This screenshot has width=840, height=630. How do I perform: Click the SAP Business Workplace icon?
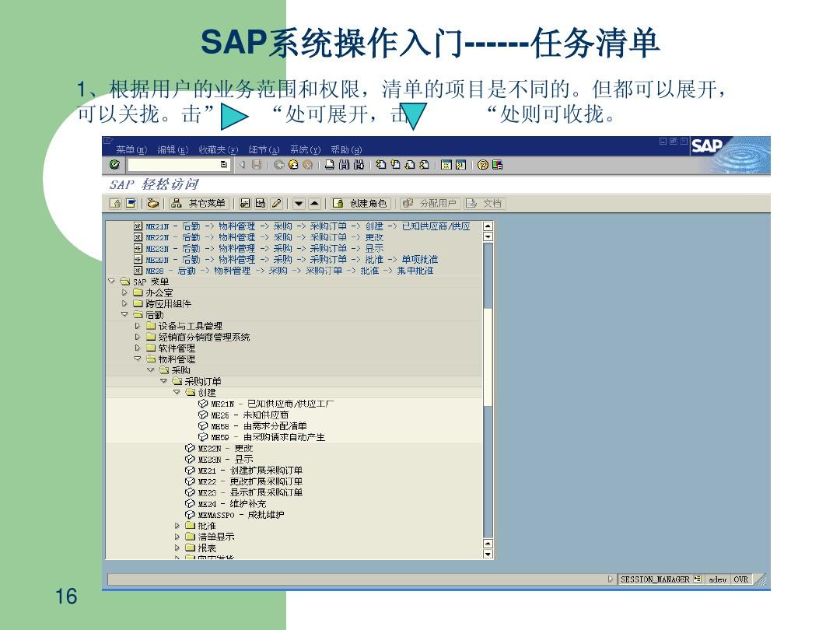[x=153, y=204]
